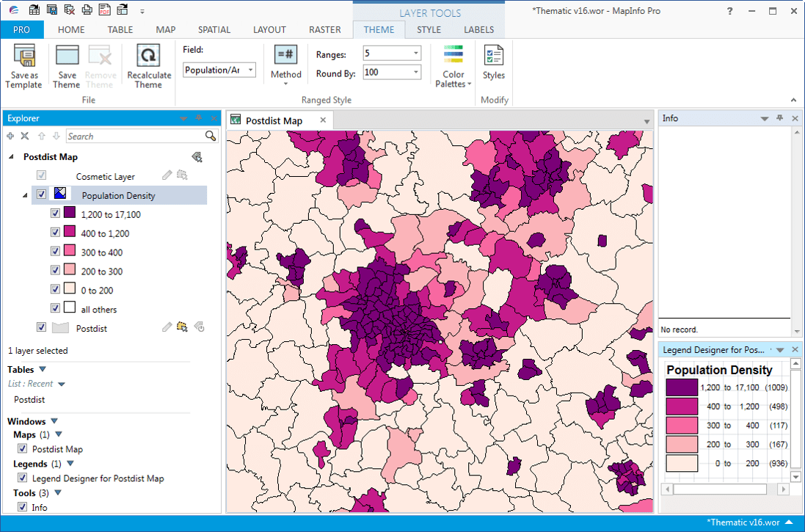This screenshot has height=532, width=805.
Task: Close the Postdist Map tab
Action: pyautogui.click(x=323, y=120)
